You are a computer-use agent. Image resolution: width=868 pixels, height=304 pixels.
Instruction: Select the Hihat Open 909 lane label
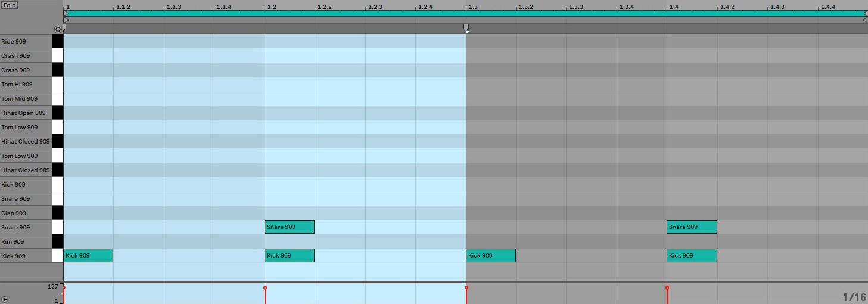pos(24,113)
